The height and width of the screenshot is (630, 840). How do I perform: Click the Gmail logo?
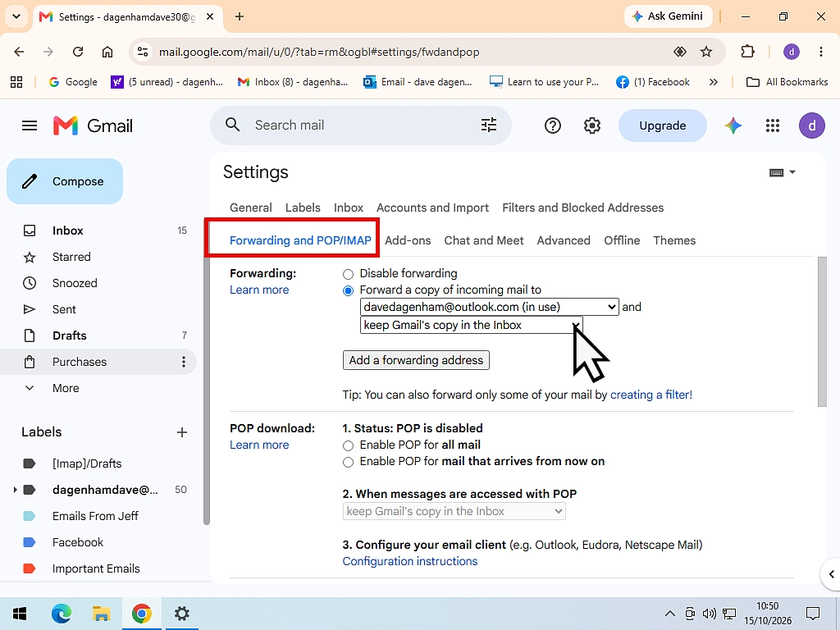(94, 126)
